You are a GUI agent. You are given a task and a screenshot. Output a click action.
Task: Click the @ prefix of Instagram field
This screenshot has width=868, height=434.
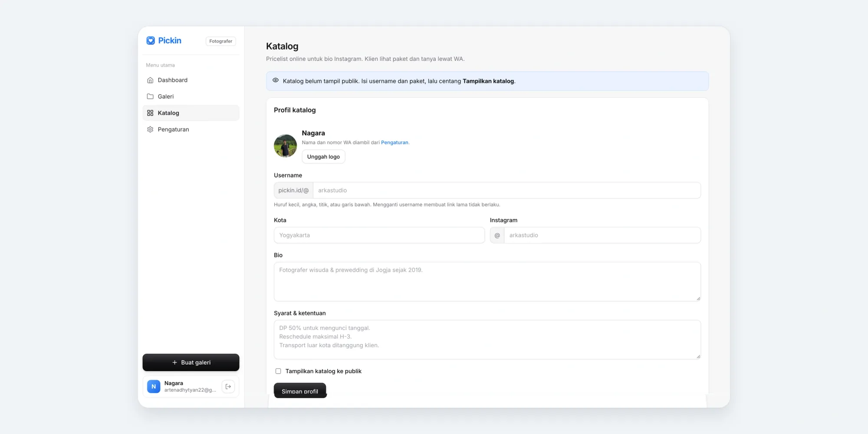(x=497, y=235)
